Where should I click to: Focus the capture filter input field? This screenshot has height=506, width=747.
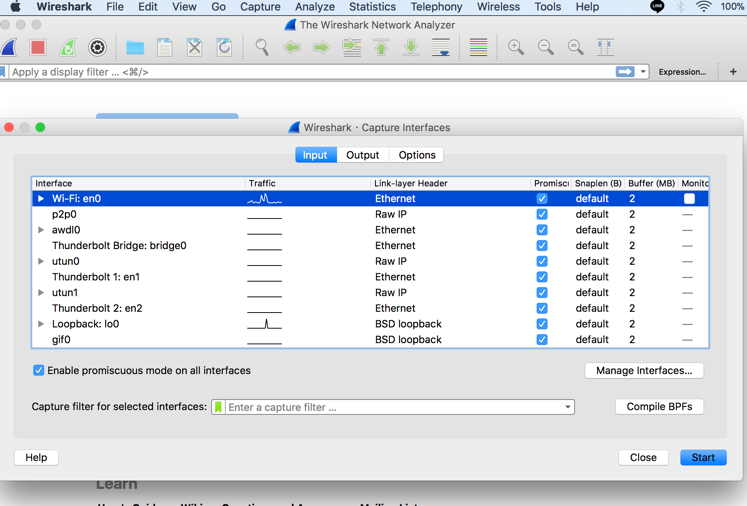click(394, 407)
